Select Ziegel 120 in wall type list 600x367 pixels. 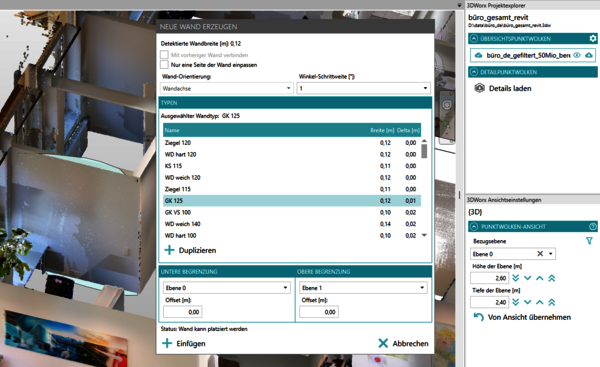pyautogui.click(x=292, y=143)
